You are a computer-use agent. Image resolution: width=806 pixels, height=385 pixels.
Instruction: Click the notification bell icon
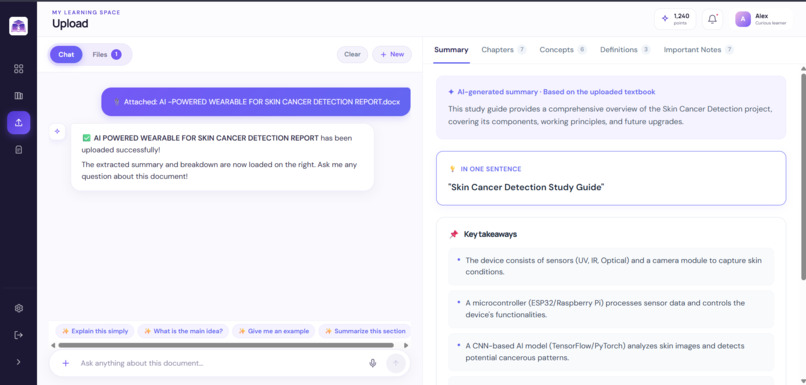click(x=712, y=19)
